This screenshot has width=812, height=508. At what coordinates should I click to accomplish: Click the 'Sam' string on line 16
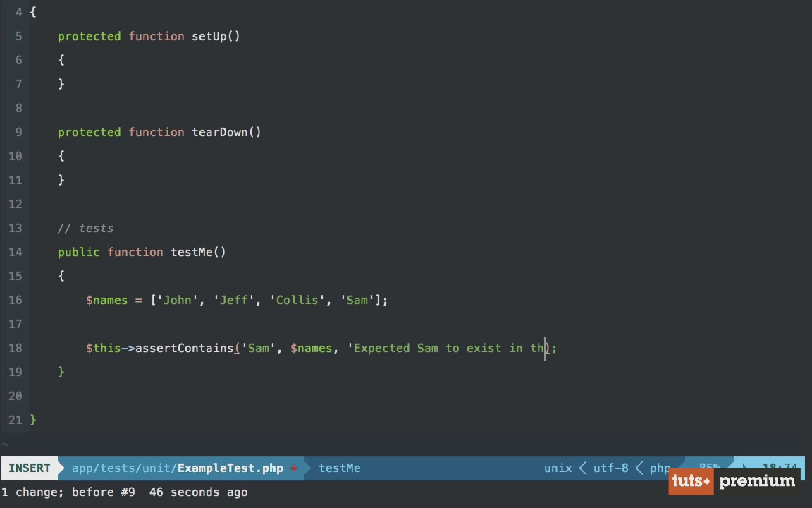[357, 300]
